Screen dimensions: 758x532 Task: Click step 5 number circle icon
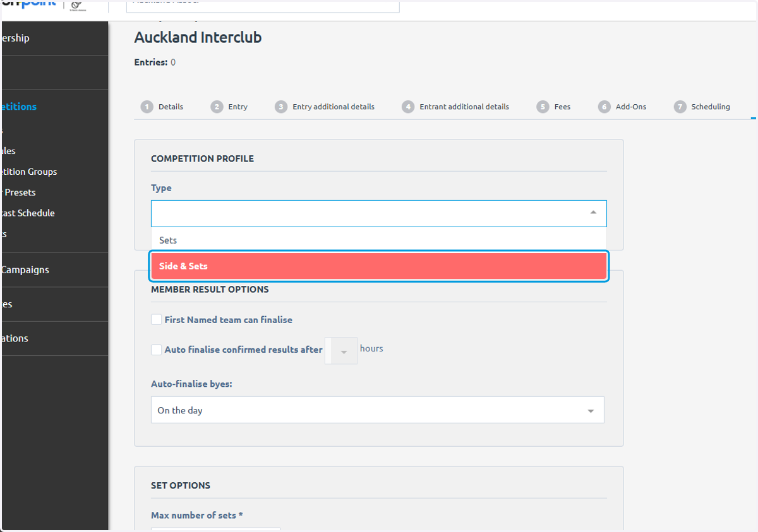[x=543, y=107]
